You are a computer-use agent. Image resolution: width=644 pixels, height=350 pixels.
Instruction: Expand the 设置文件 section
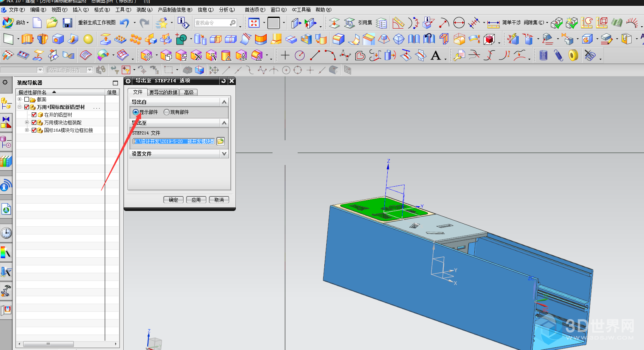(x=224, y=154)
